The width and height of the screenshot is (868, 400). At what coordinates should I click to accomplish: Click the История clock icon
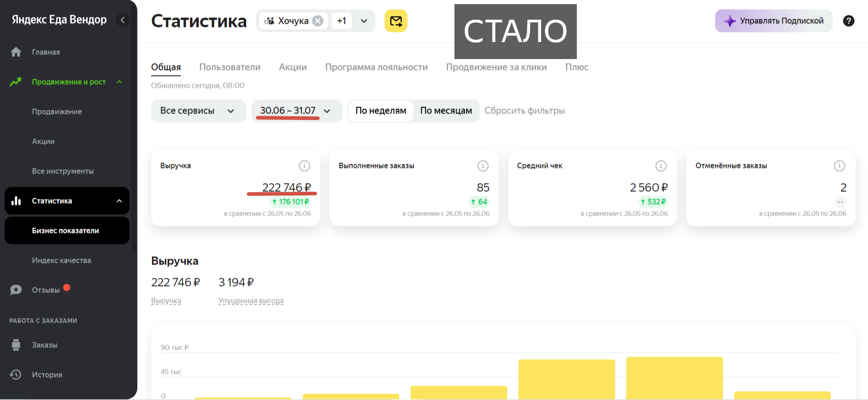[16, 375]
